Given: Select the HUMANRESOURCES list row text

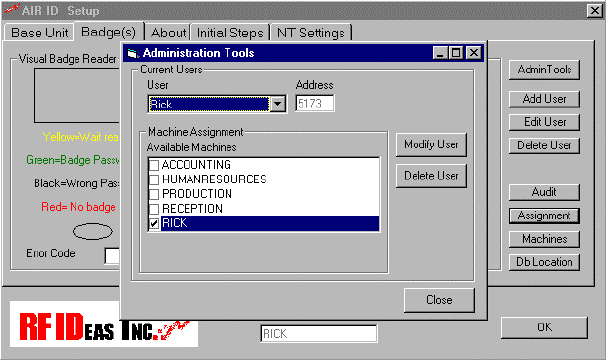Looking at the screenshot, I should coord(214,179).
